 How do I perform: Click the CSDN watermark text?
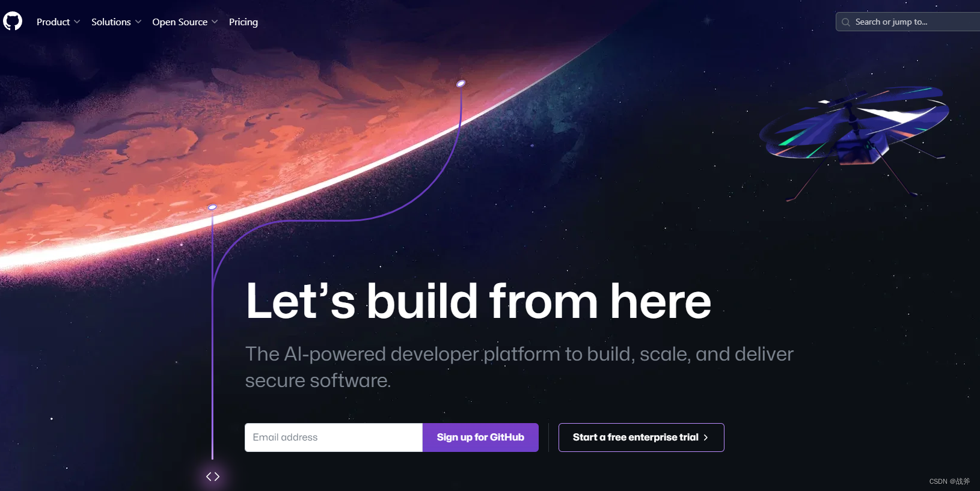949,481
